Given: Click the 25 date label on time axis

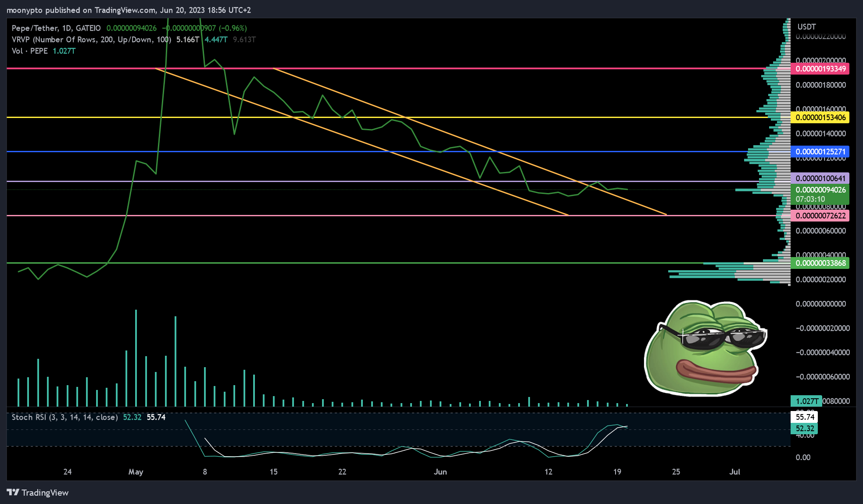Looking at the screenshot, I should pyautogui.click(x=676, y=472).
